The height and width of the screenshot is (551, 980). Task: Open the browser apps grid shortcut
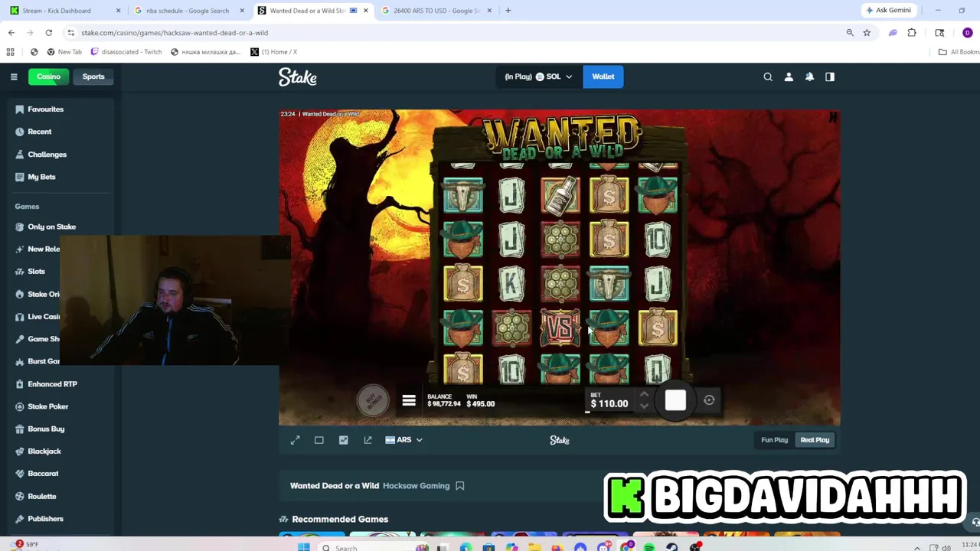[x=10, y=52]
